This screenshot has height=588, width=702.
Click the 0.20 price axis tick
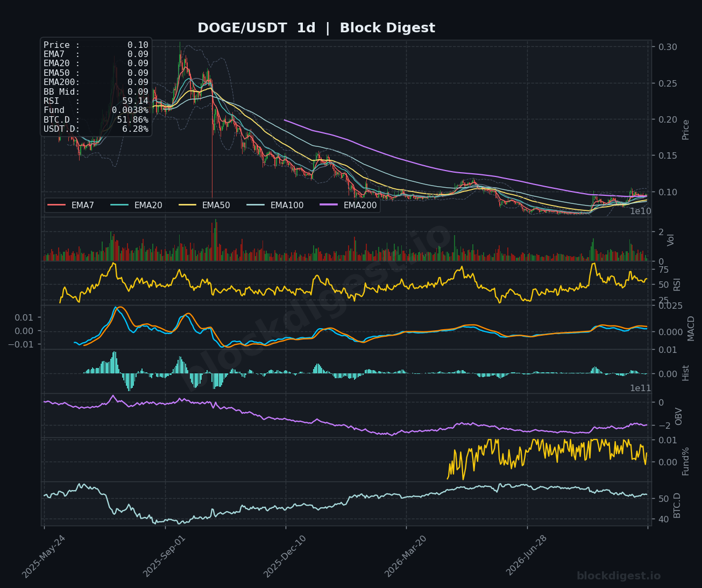point(666,119)
